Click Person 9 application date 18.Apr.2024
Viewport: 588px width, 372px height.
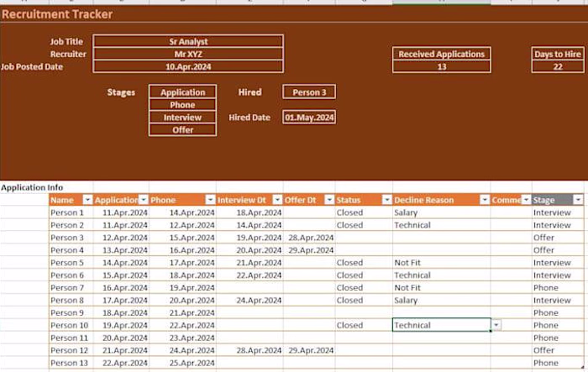click(121, 312)
